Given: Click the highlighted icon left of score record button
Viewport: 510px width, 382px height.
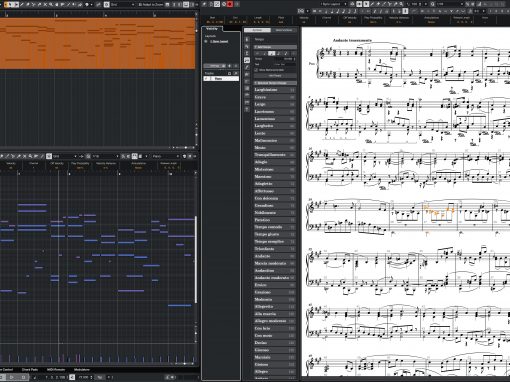Looking at the screenshot, I should (217, 4).
